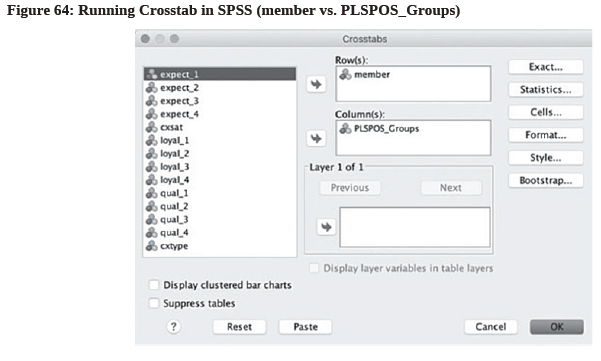Enable Display clustered bar charts checkbox

[x=154, y=285]
